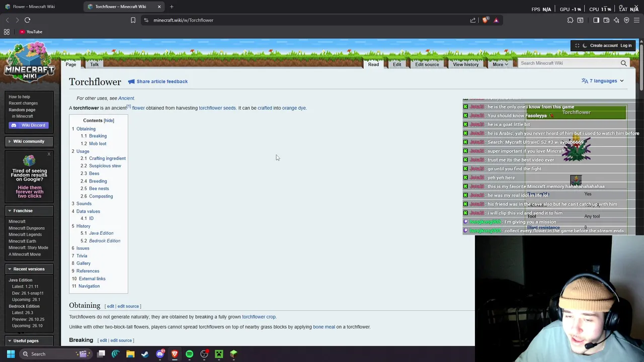This screenshot has height=362, width=644.
Task: Jump to the Composting contents entry
Action: tap(101, 196)
